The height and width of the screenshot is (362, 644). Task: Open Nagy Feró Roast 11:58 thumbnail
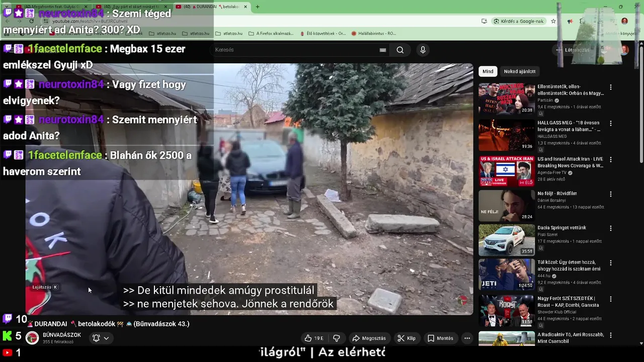(507, 310)
